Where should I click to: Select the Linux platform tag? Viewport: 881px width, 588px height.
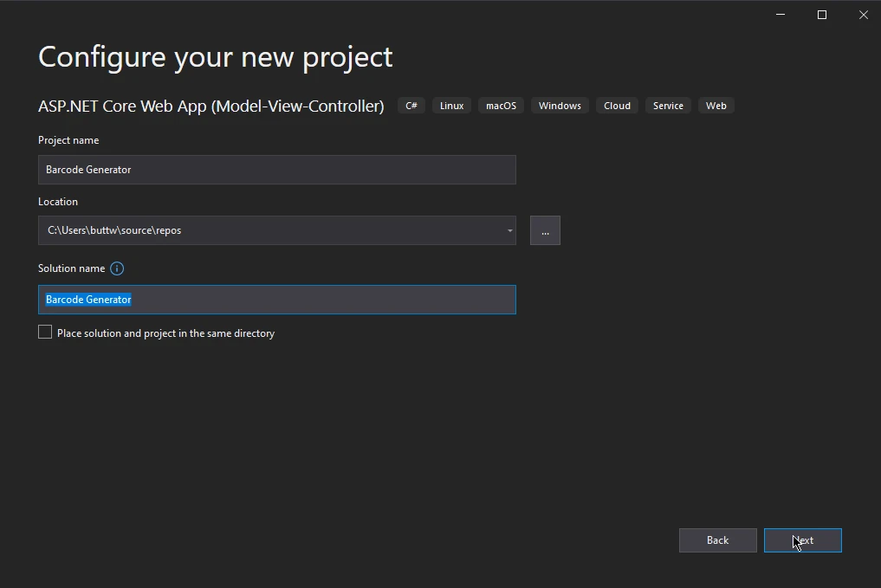click(451, 106)
